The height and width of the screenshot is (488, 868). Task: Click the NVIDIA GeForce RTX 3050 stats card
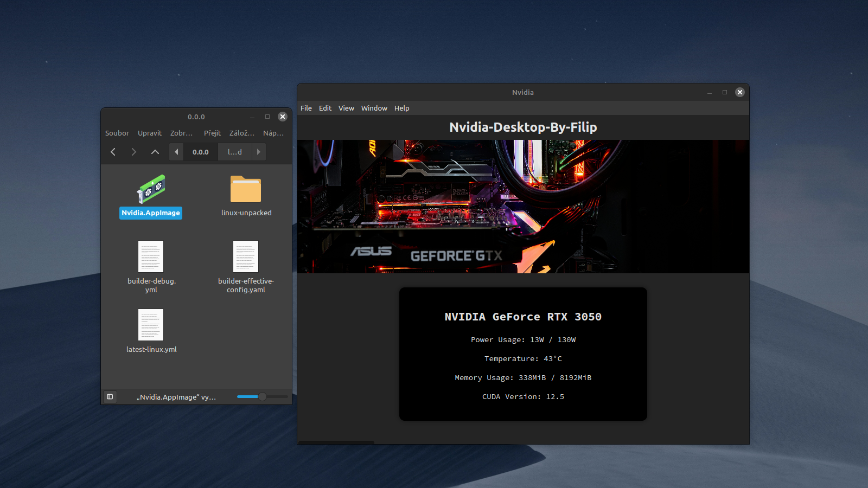point(523,354)
